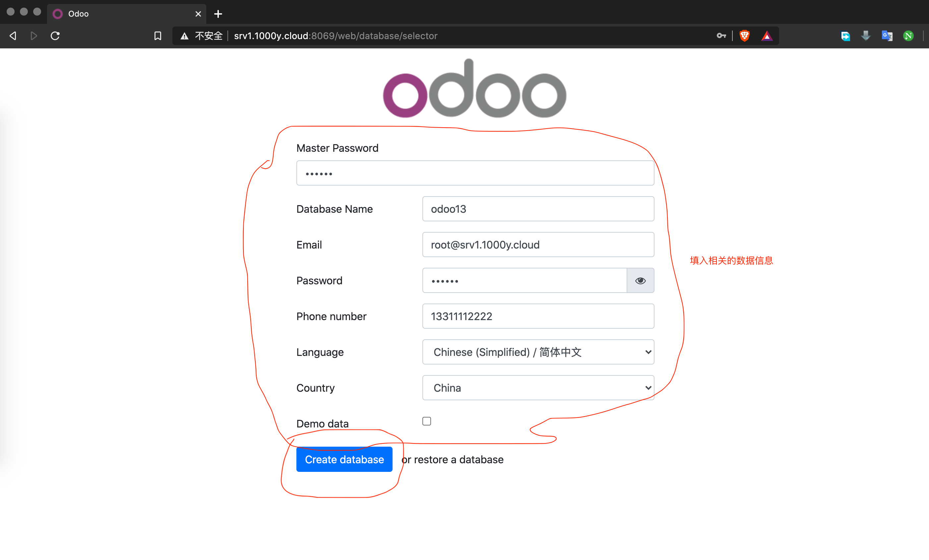Click the blue arrow extension icon

click(x=845, y=36)
